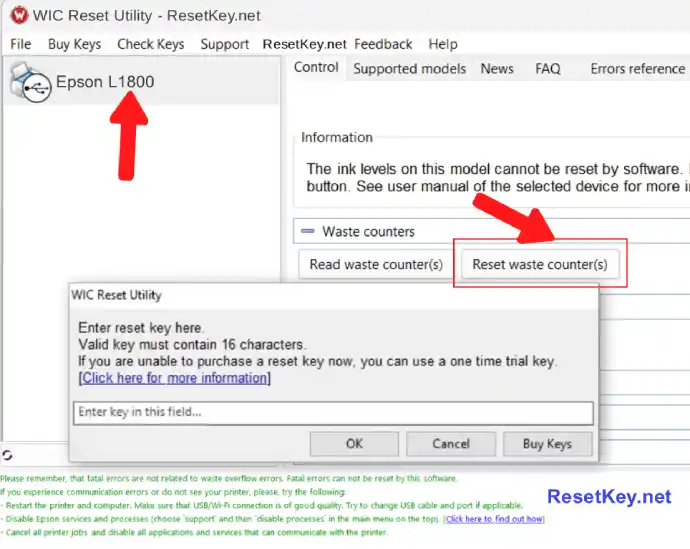Click the Buy Keys dialog button
Viewport: 690px width, 549px height.
547,443
